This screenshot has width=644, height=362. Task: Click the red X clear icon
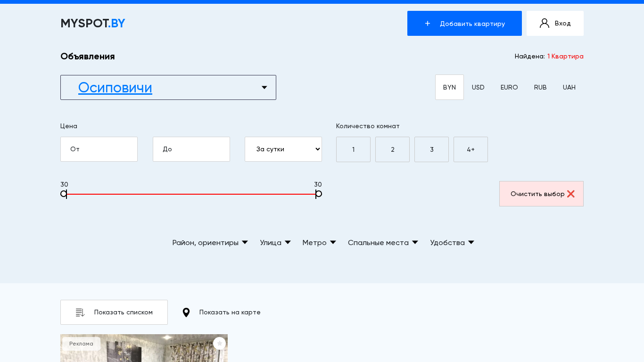point(571,194)
